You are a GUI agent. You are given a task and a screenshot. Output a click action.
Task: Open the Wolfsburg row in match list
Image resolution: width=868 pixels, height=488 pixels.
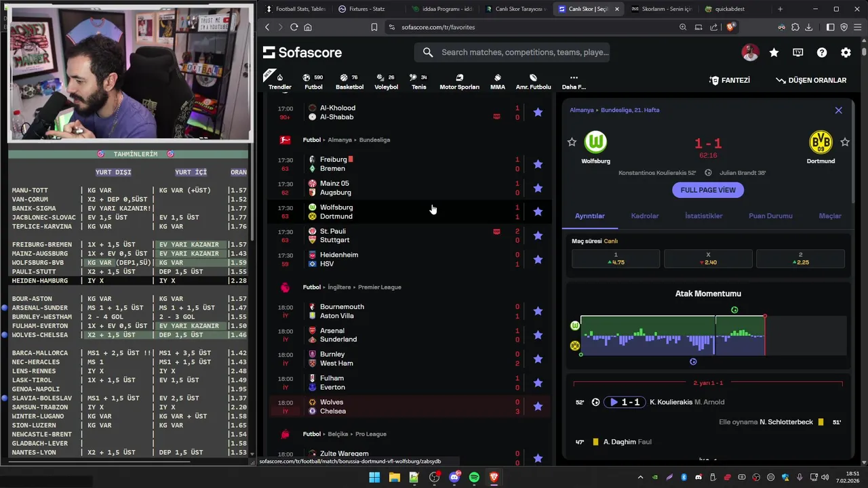[410, 211]
